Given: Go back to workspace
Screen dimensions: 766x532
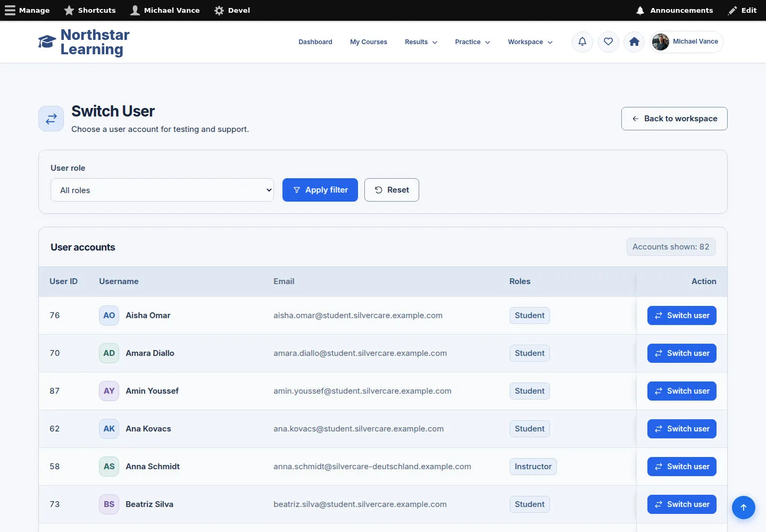Looking at the screenshot, I should click(675, 119).
